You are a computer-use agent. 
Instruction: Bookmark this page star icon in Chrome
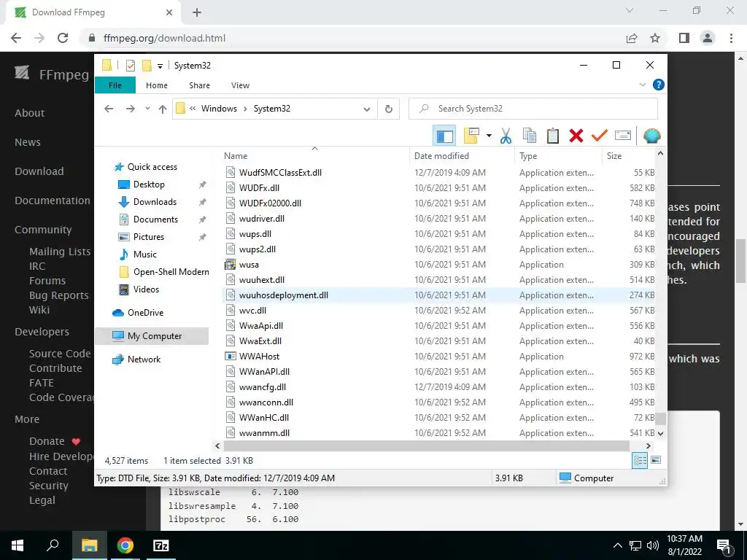(x=655, y=38)
